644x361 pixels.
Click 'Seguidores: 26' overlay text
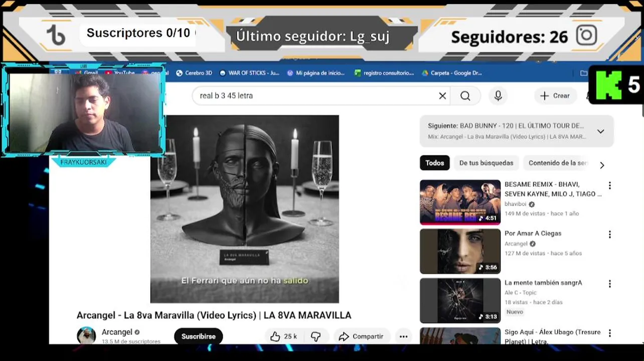pos(509,37)
